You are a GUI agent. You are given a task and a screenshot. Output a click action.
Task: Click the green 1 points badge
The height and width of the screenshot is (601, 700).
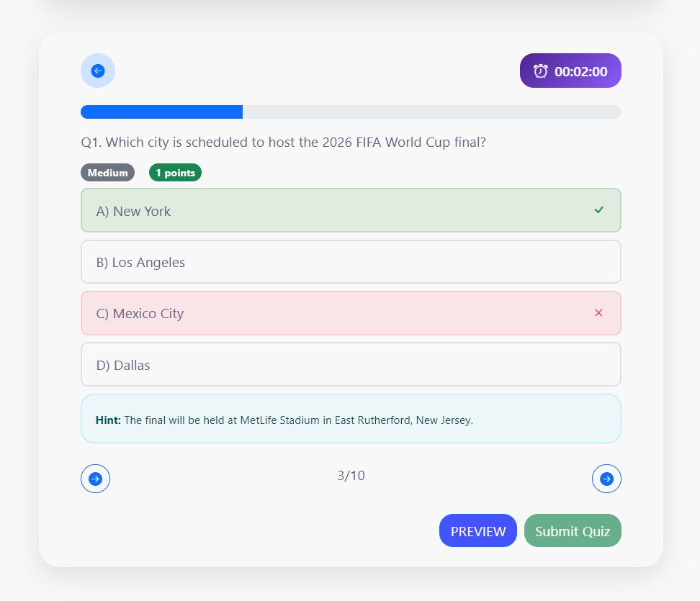(175, 173)
